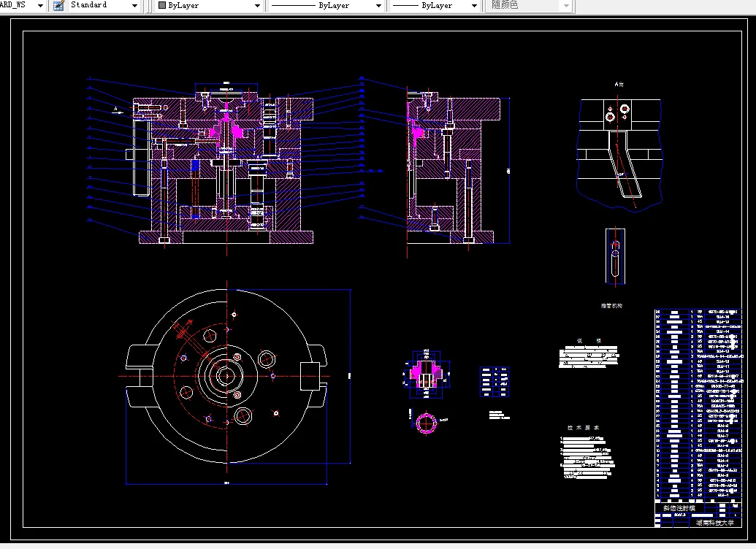Open the ByLayer linetype dropdown
The width and height of the screenshot is (756, 549).
(327, 6)
